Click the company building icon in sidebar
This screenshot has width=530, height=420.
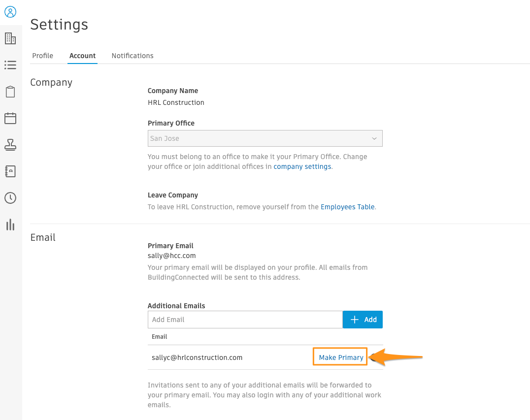point(10,38)
